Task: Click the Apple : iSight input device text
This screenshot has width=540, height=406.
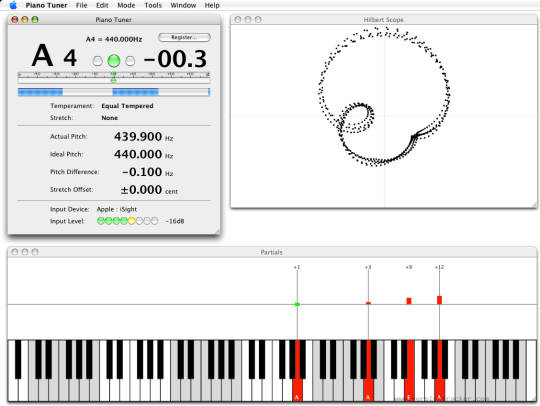Action: 117,209
